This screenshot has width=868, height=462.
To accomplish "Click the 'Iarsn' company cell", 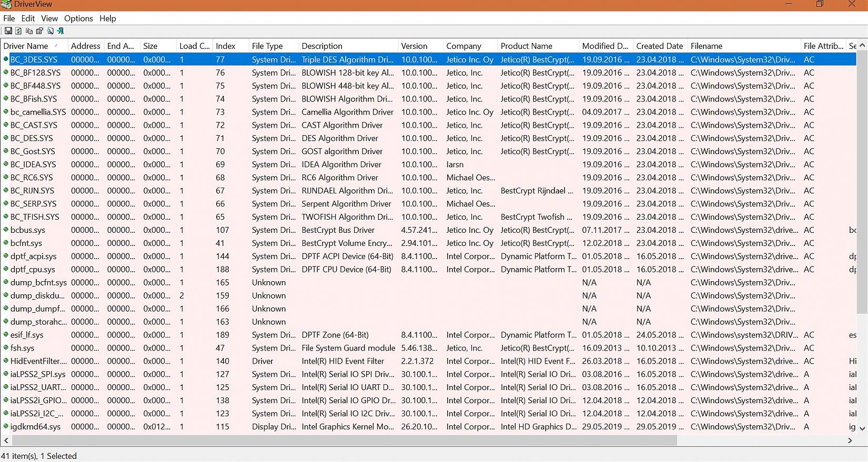I will point(455,165).
